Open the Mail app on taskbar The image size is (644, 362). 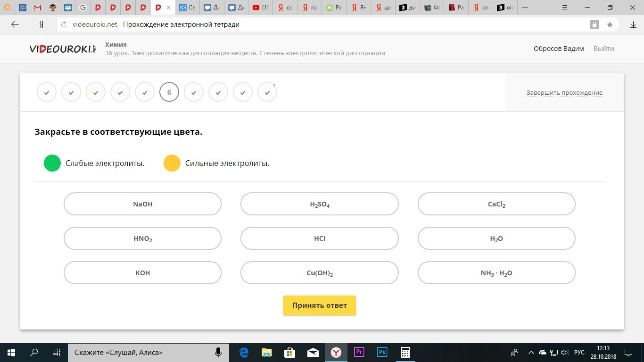313,352
